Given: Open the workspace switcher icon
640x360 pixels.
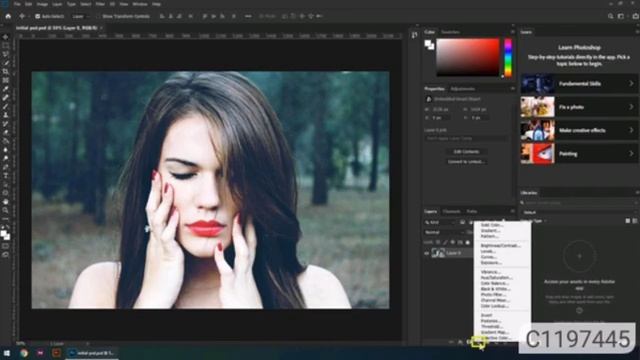Looking at the screenshot, I should [621, 16].
